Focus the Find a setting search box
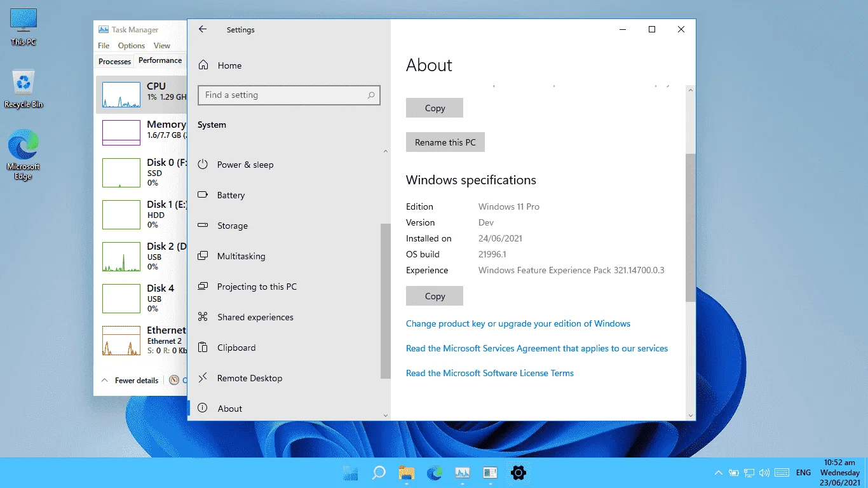 [x=289, y=95]
